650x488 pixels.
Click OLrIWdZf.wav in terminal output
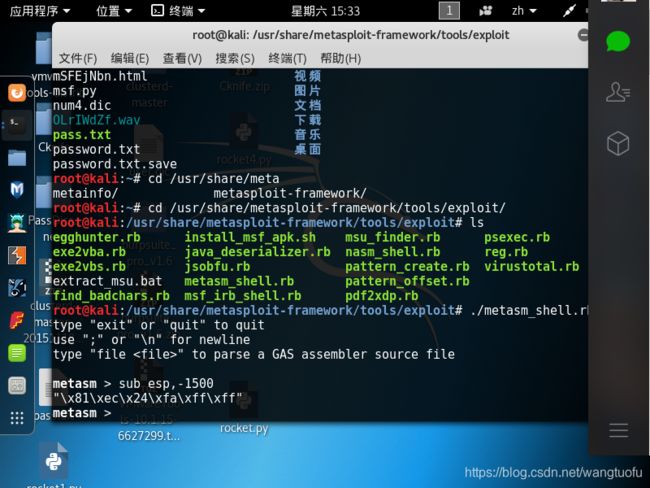pyautogui.click(x=96, y=120)
